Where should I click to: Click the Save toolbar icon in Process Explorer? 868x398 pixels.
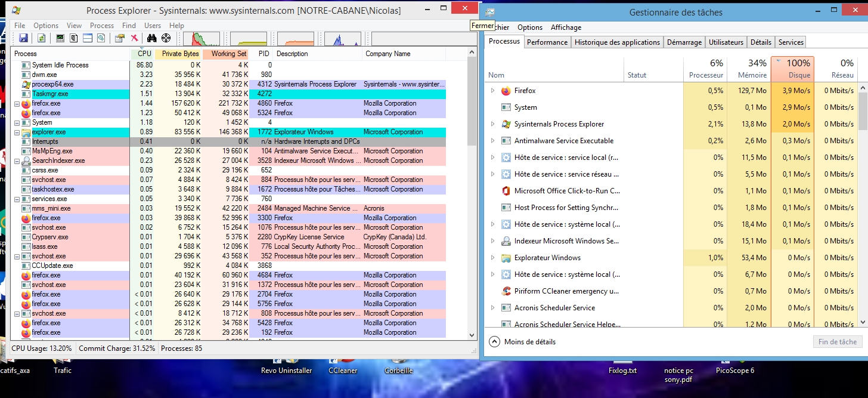[x=24, y=38]
